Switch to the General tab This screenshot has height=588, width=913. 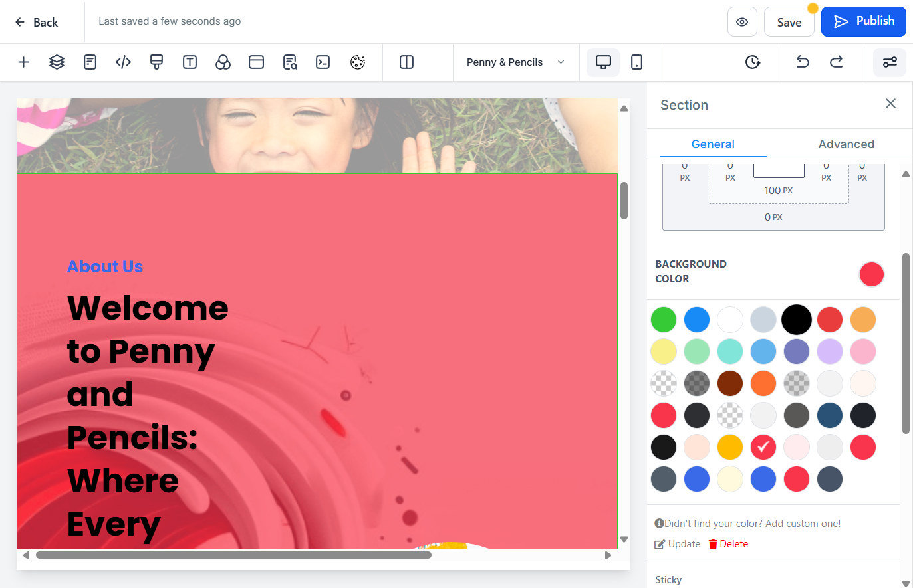(x=713, y=144)
